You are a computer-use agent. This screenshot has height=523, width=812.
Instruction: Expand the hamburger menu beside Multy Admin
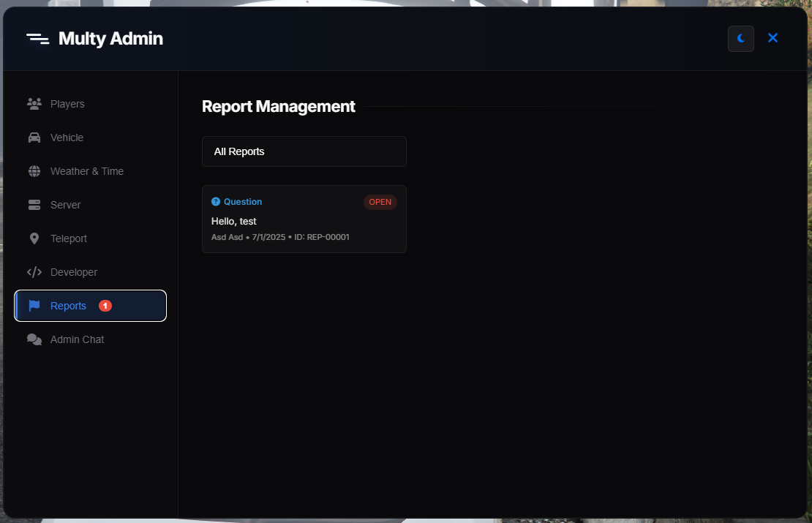click(x=37, y=38)
